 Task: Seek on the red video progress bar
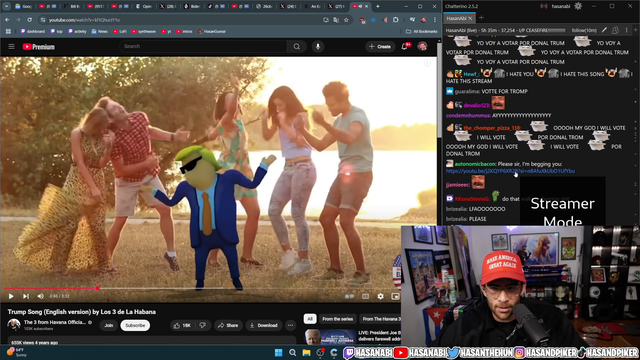tap(51, 288)
